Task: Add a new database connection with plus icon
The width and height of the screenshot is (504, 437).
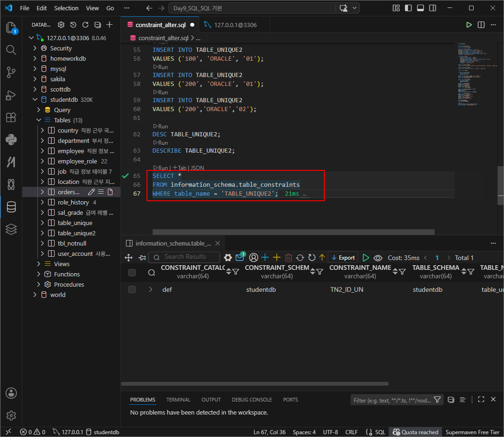Action: [110, 25]
